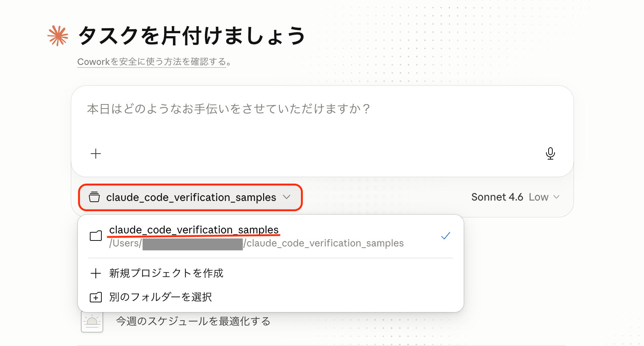The height and width of the screenshot is (346, 644).
Task: Click the folder icon in the dropdown list
Action: click(x=96, y=236)
